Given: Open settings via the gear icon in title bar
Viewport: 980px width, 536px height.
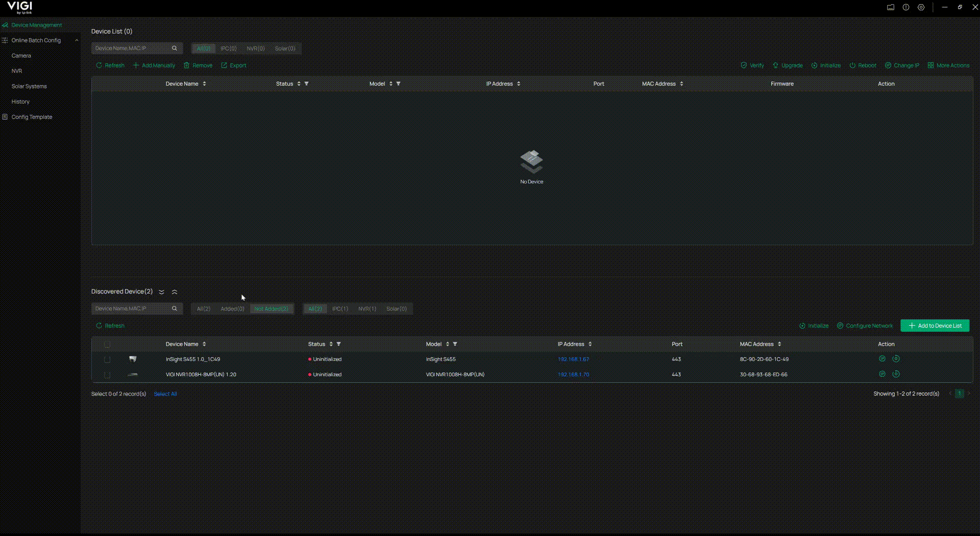Looking at the screenshot, I should (921, 7).
